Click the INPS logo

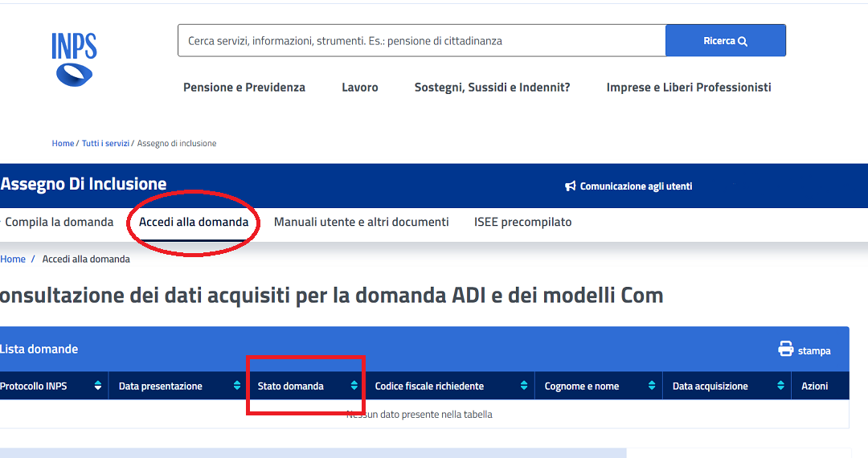[x=74, y=59]
